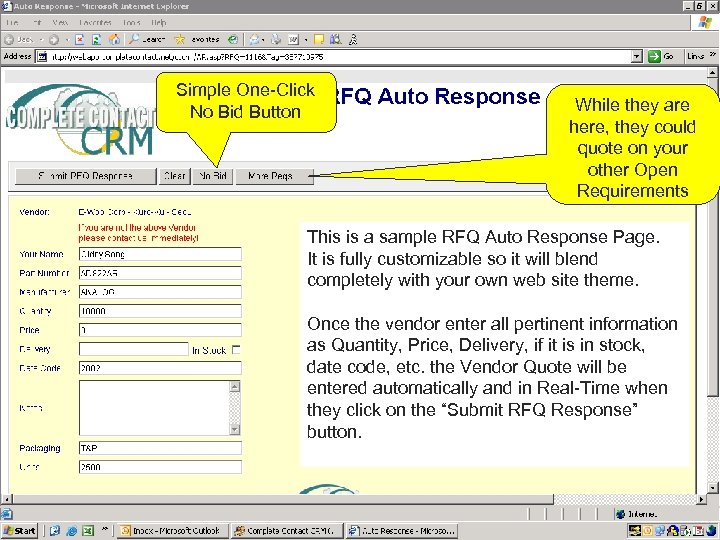Open the Favorites menu
Viewport: 720px width, 540px height.
[x=96, y=22]
